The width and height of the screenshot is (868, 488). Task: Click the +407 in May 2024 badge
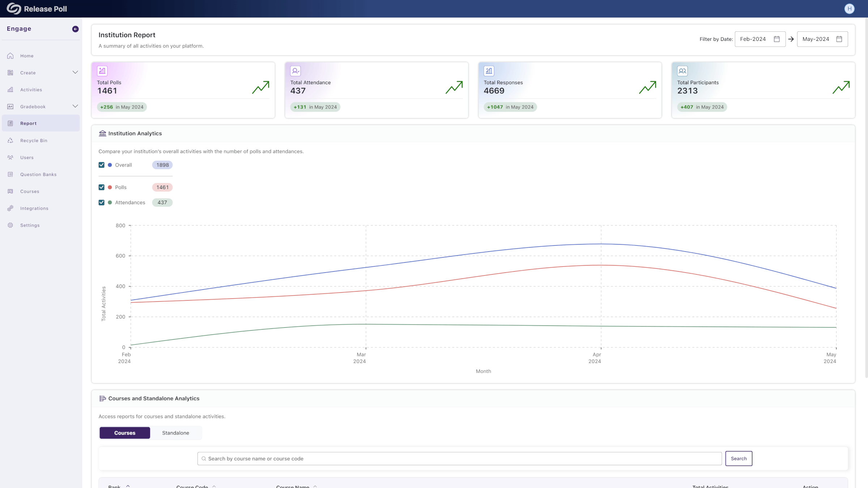[x=702, y=107]
